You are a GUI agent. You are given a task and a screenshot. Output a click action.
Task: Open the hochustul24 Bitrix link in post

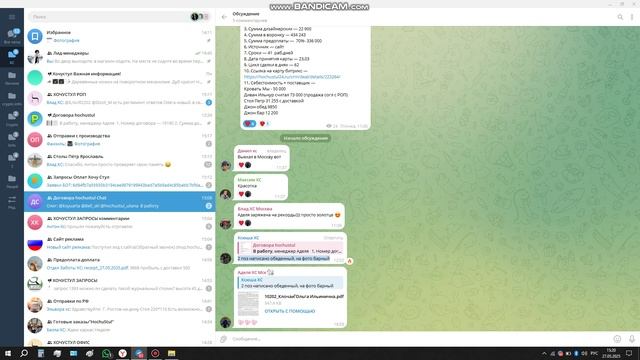[x=292, y=77]
